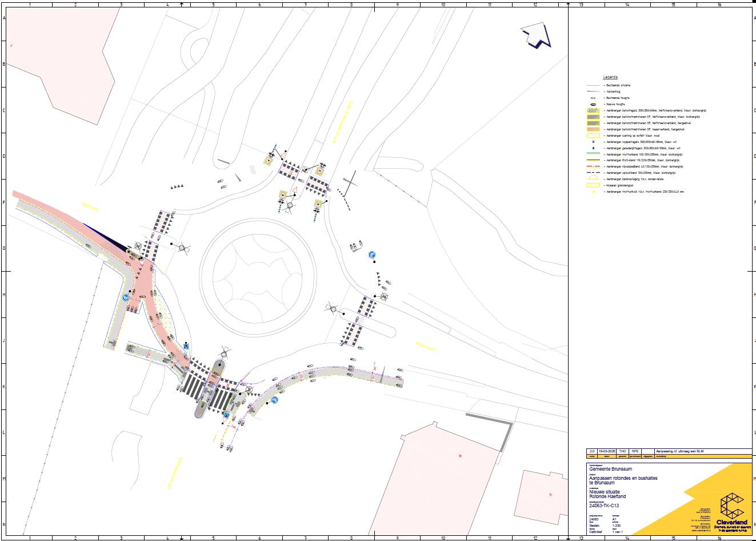Click the "Nieuwe hoogte" legend symbol

[x=593, y=104]
